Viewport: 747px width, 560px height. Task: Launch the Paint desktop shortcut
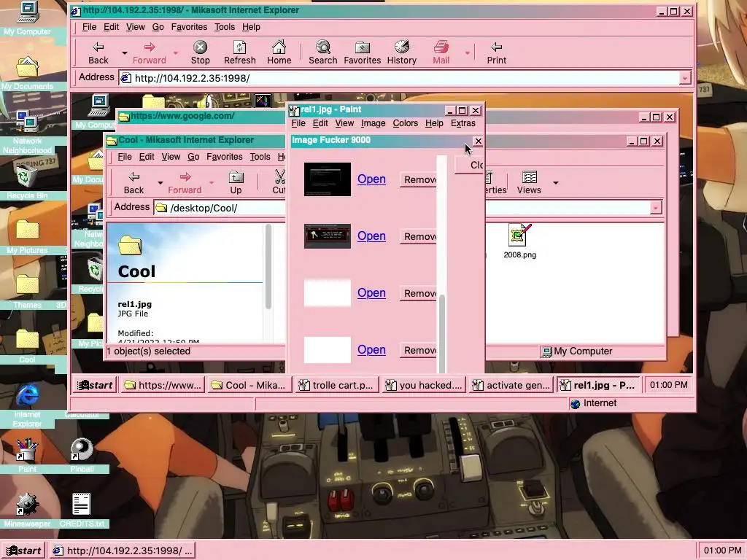pyautogui.click(x=27, y=456)
